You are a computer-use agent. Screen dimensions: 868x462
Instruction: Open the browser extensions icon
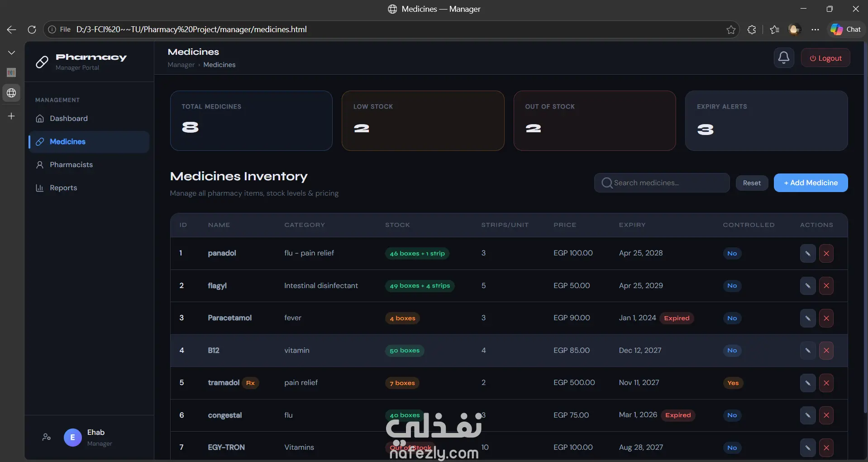point(752,29)
